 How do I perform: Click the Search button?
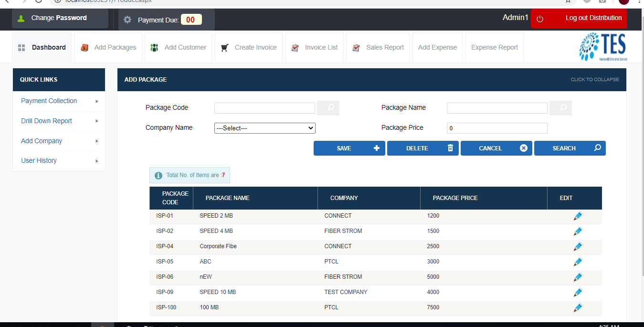pos(570,148)
